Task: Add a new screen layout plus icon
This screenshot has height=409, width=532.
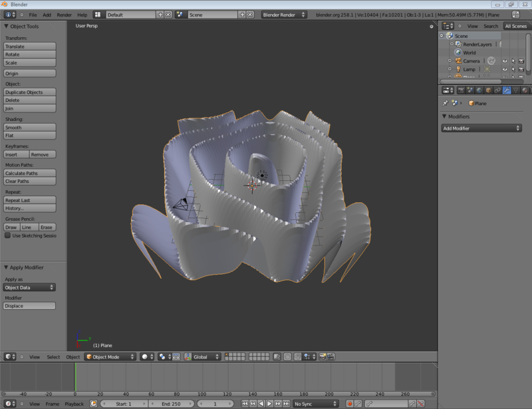Action: point(160,15)
